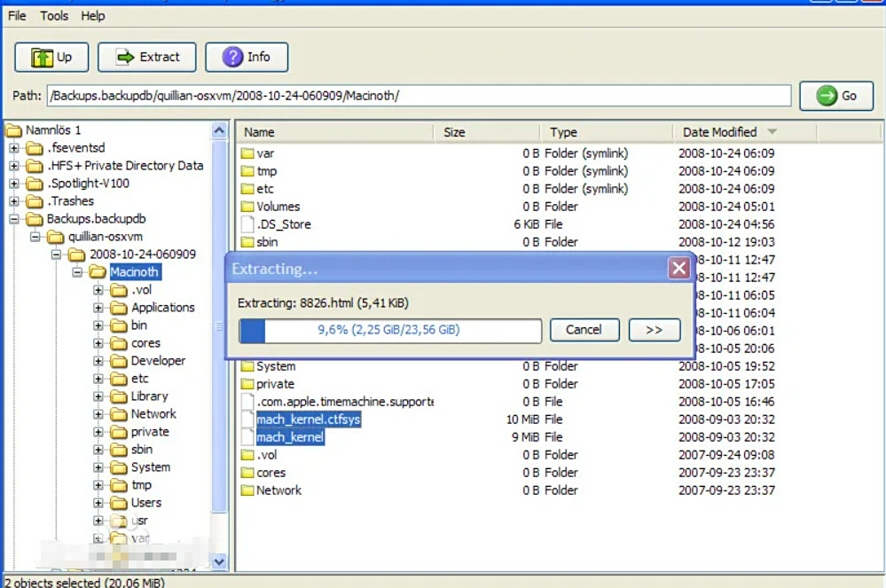Screen dimensions: 886x588
Task: Click the Path input field
Action: tap(419, 96)
